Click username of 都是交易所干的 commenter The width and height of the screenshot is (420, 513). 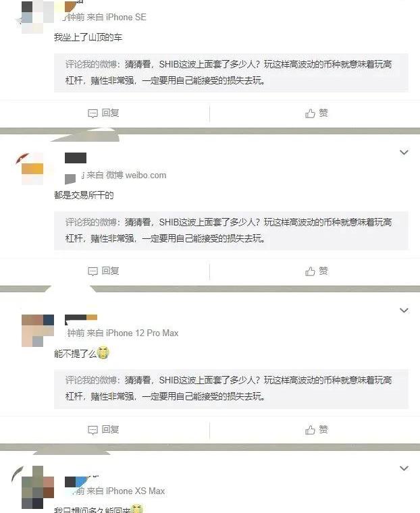point(76,158)
